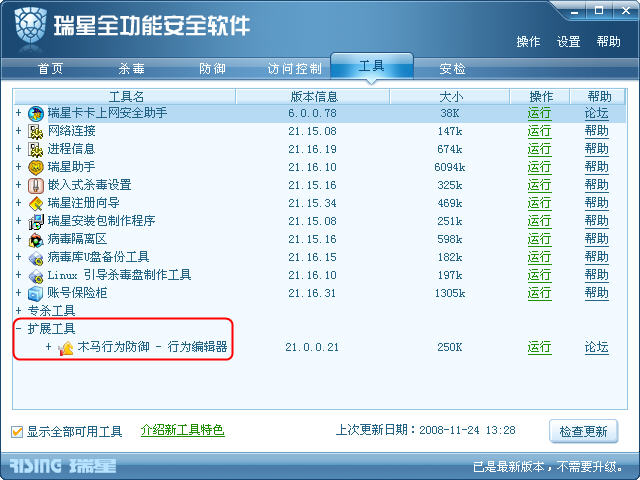Select the 病毒库U盘备份工具 row name
This screenshot has height=480, width=640.
pos(98,257)
